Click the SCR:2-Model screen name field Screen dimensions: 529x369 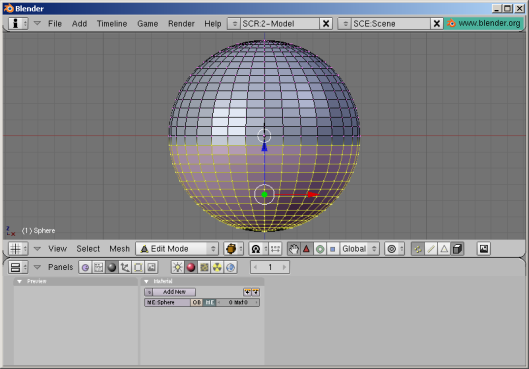[280, 24]
